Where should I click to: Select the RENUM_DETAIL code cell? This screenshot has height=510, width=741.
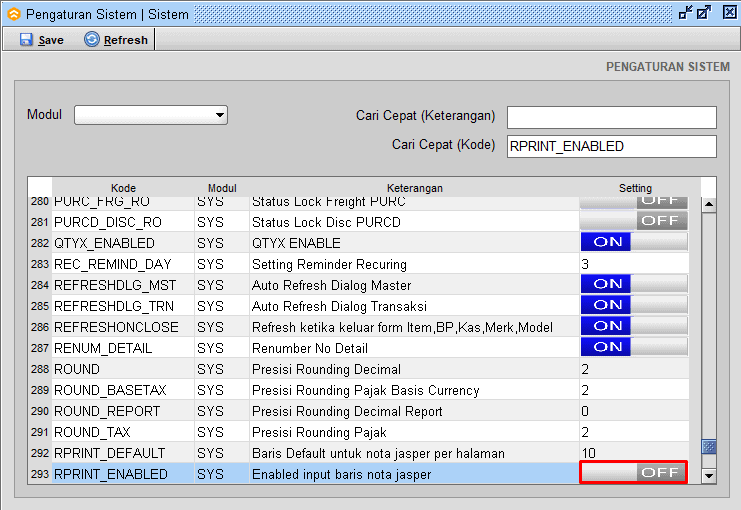click(x=123, y=348)
